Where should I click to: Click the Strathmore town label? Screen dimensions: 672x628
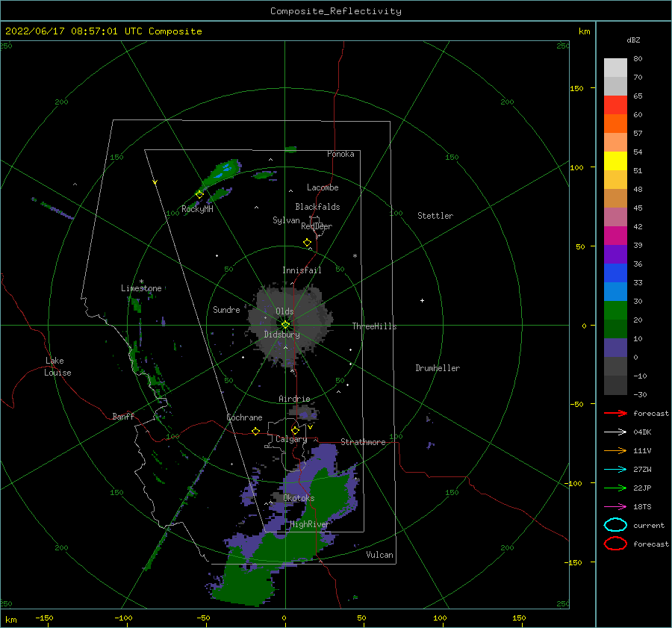pyautogui.click(x=363, y=442)
